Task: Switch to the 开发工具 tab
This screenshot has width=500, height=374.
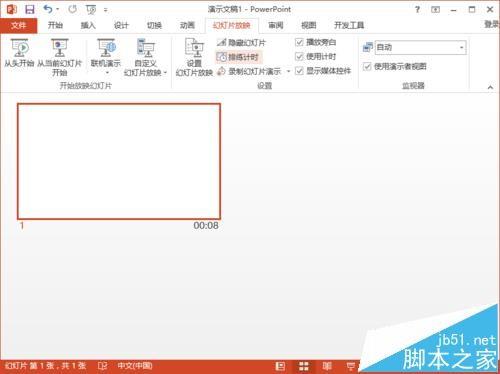Action: (x=349, y=25)
